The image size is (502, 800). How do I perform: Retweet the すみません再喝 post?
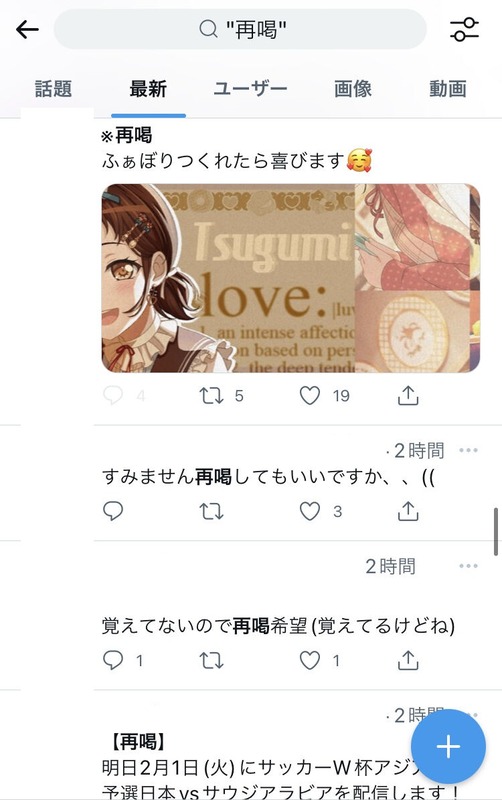(x=211, y=511)
